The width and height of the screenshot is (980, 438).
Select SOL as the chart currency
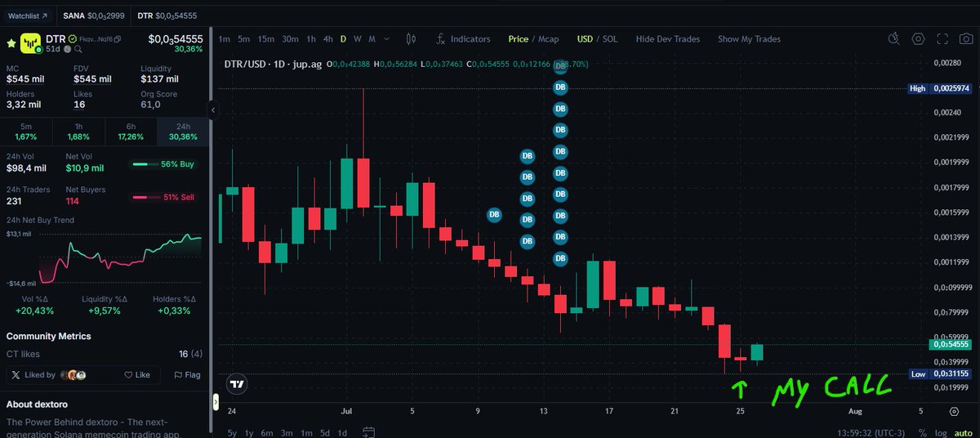click(x=610, y=38)
